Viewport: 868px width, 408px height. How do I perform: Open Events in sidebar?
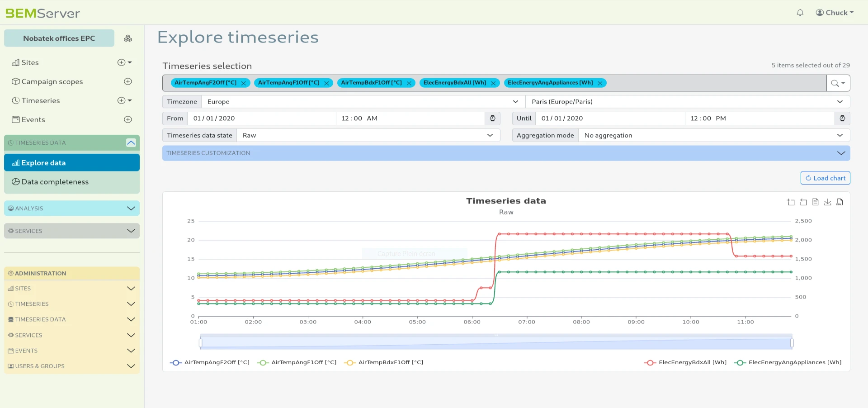28,119
